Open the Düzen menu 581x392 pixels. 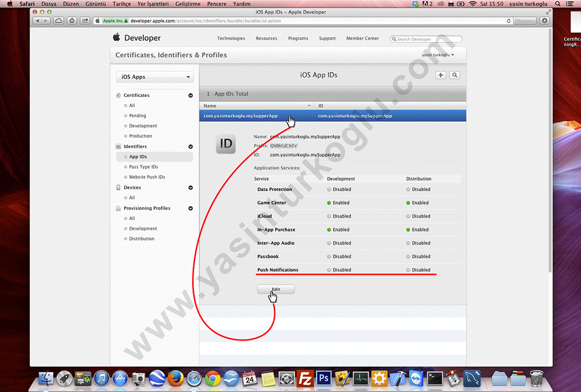71,3
